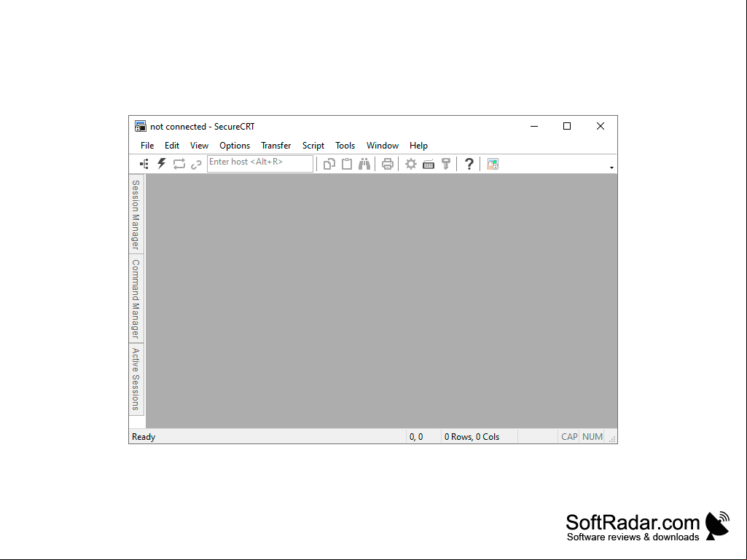Screen dimensions: 747x560
Task: Close the SecureCRT window
Action: pos(601,126)
